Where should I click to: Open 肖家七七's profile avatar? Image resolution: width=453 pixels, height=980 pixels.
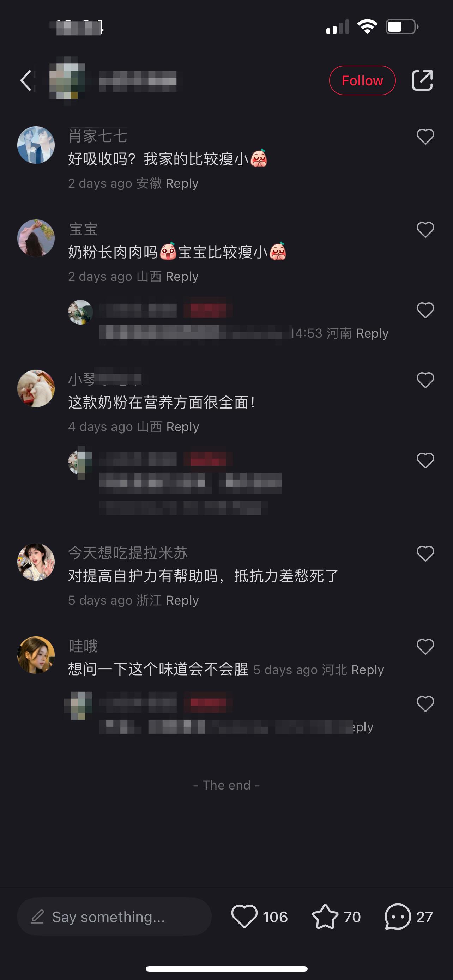click(36, 145)
